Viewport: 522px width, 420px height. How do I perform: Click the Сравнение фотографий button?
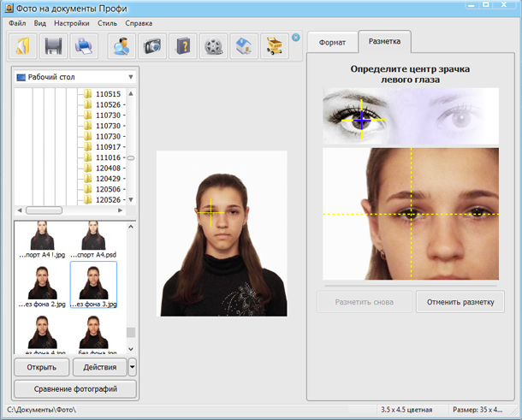click(75, 388)
